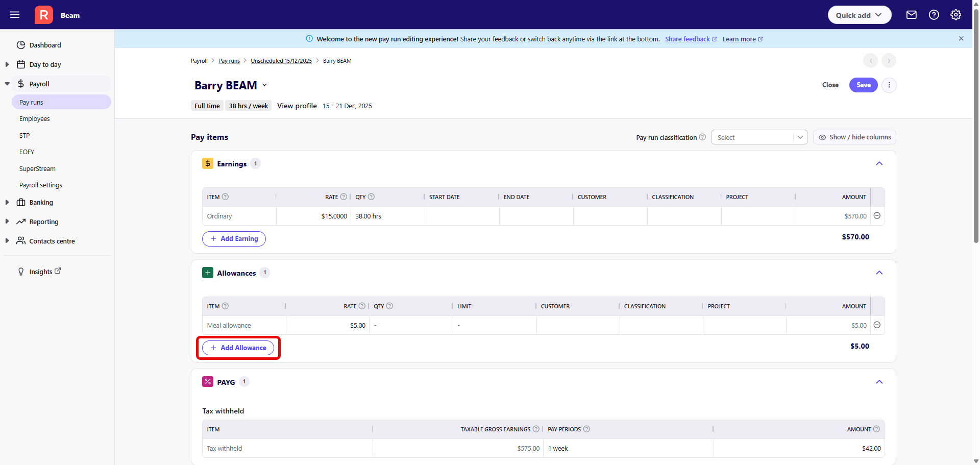Remove the Ordinary earning row
The height and width of the screenshot is (465, 980).
[877, 216]
